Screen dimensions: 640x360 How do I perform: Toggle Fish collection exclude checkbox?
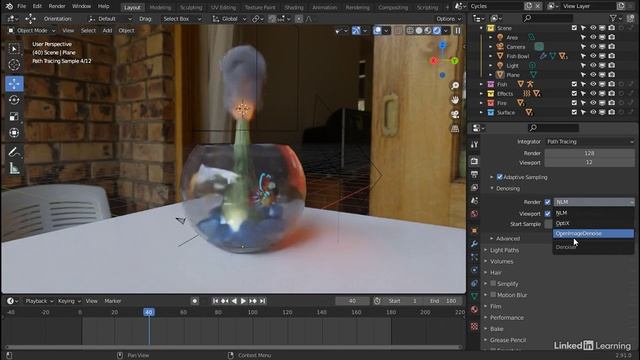[x=574, y=84]
